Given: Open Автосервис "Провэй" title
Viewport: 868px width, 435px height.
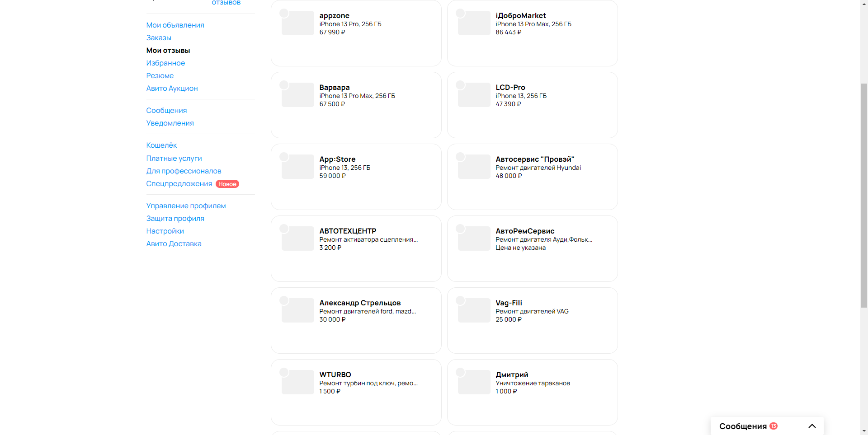Looking at the screenshot, I should pos(535,159).
